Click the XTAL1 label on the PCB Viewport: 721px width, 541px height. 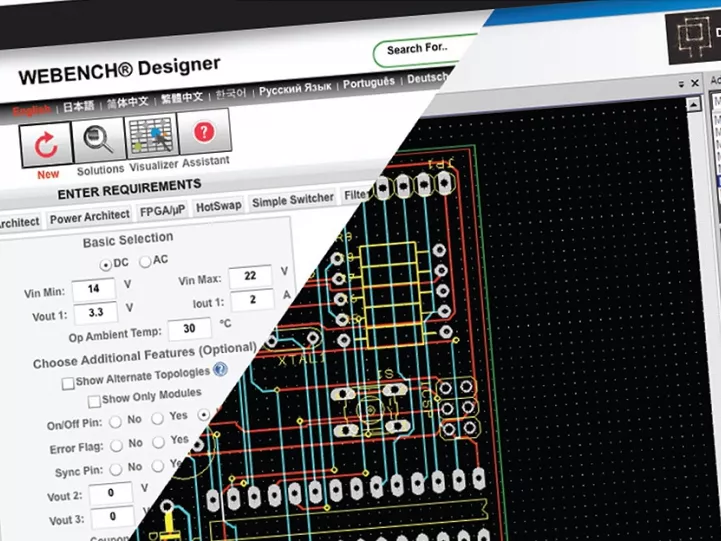[302, 359]
